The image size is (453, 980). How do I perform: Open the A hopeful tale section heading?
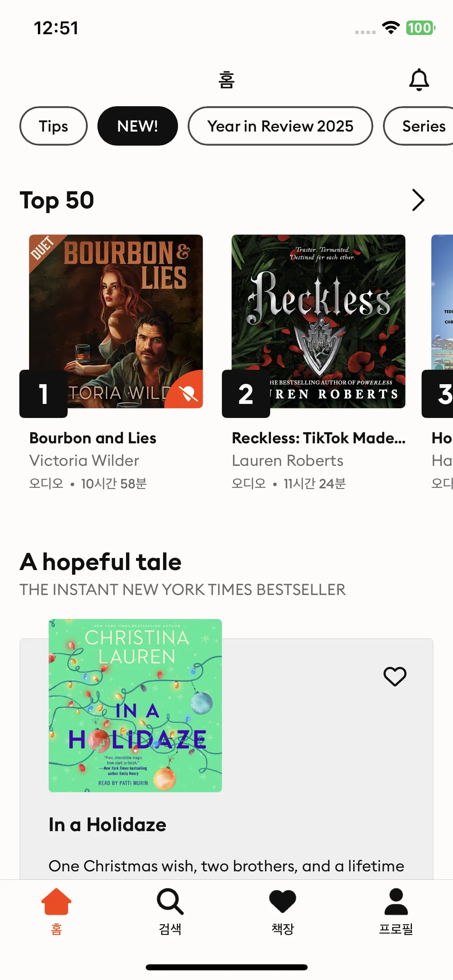[101, 562]
